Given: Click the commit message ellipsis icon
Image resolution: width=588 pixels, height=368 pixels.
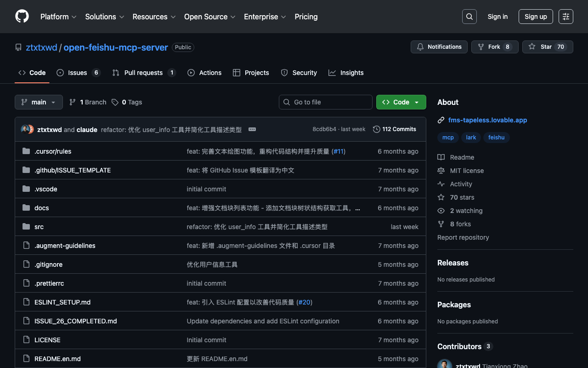Looking at the screenshot, I should click(x=252, y=129).
